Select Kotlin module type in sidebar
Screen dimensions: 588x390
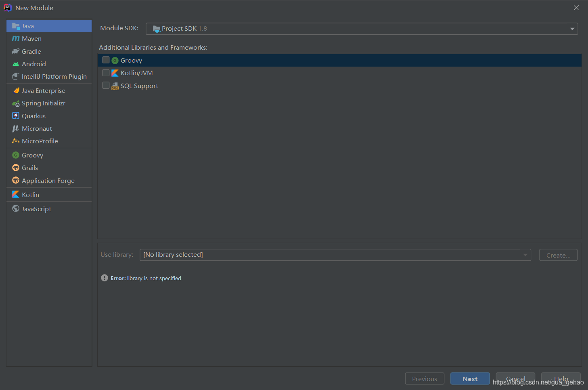(49, 194)
